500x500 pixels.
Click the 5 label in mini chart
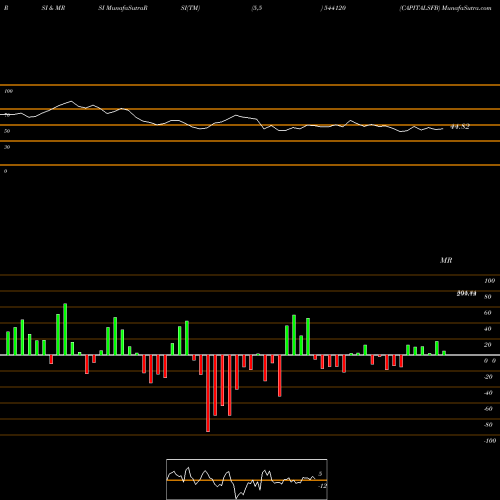tap(320, 474)
